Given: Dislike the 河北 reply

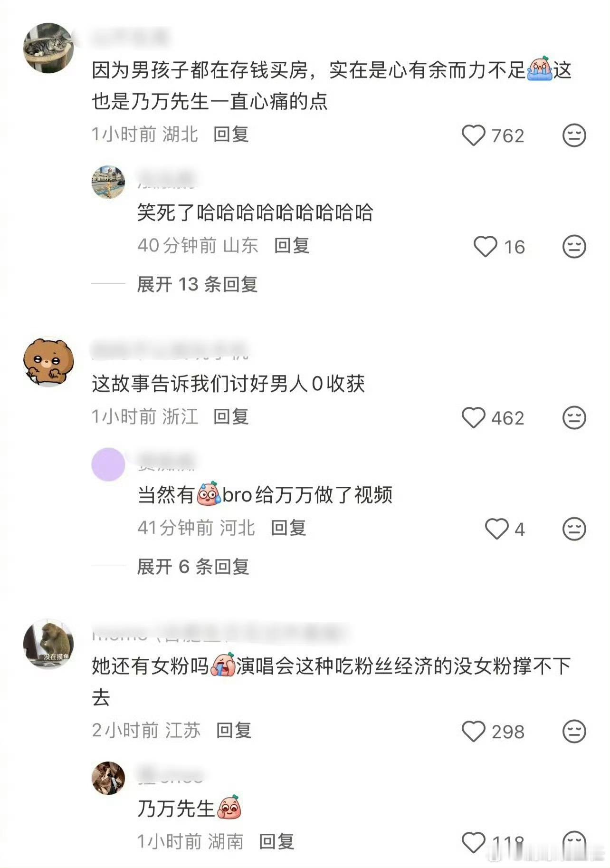Looking at the screenshot, I should (574, 529).
